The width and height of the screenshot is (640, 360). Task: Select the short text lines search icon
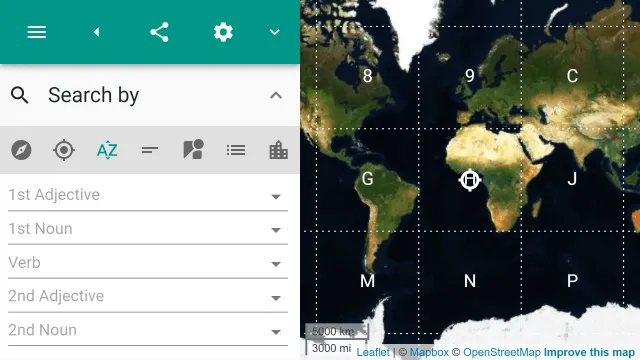[150, 150]
